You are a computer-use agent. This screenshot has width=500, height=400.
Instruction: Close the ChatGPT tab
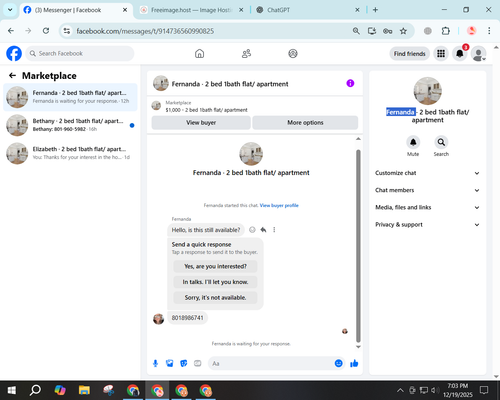pos(357,10)
